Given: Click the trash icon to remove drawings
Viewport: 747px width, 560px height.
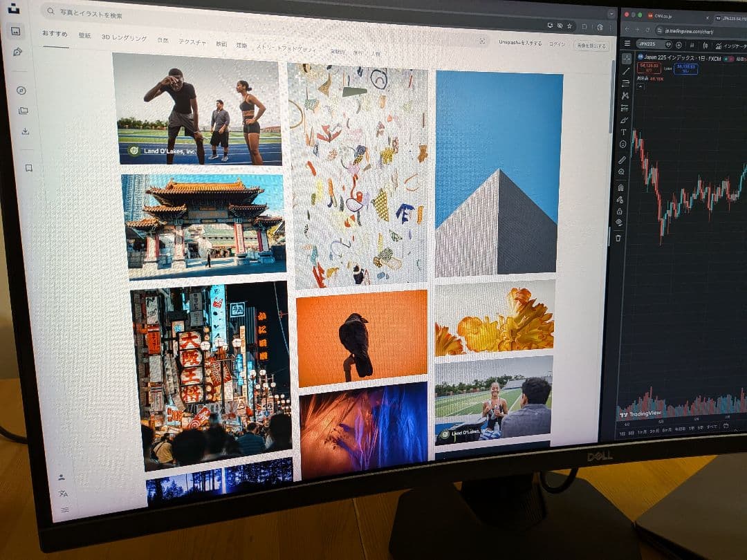Looking at the screenshot, I should point(618,238).
